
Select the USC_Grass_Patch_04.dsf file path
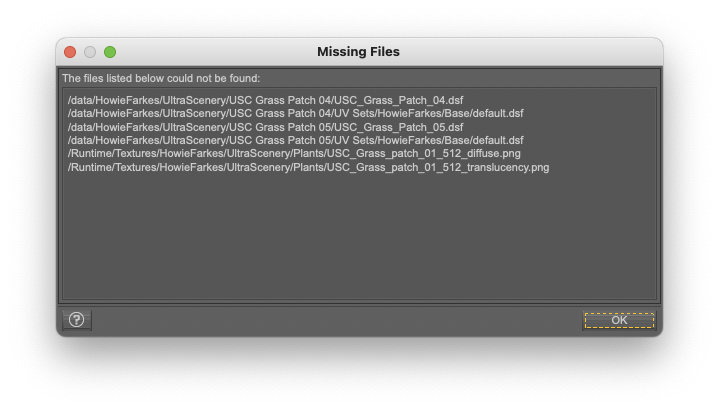coord(265,100)
